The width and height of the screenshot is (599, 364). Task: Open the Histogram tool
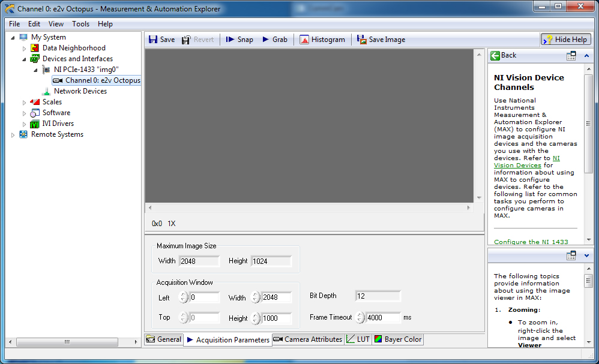pos(322,40)
